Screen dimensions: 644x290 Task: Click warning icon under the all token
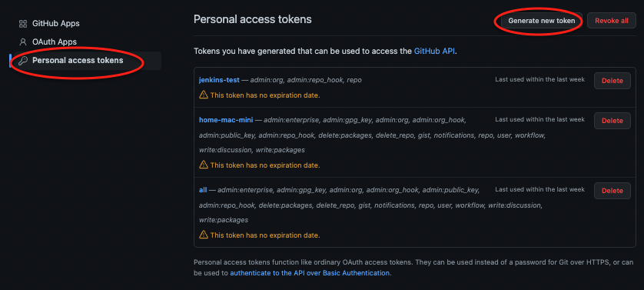tap(204, 235)
